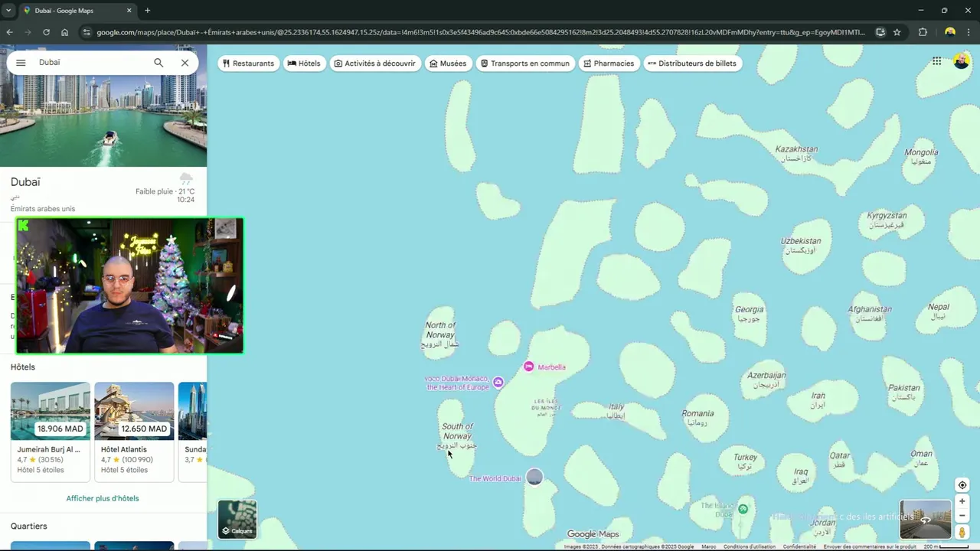Clear the Dubaï search with X
This screenshot has width=980, height=551.
click(185, 63)
